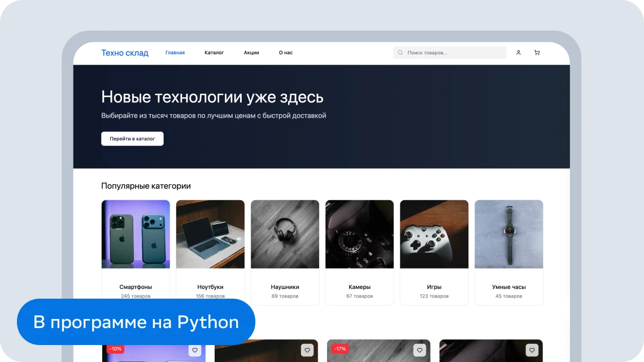The image size is (644, 362).
Task: Open the Каталог menu item
Action: click(214, 53)
